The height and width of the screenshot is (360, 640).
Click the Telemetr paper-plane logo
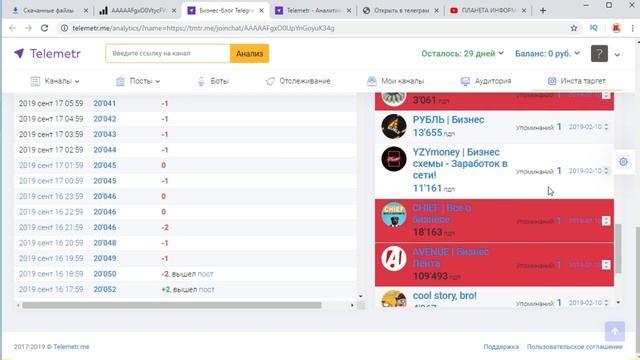coord(19,53)
